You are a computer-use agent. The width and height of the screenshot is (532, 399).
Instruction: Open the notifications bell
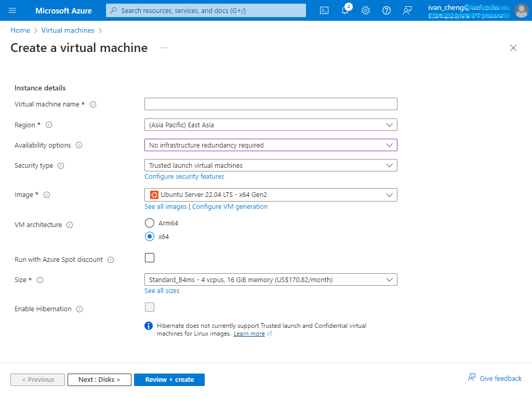pyautogui.click(x=345, y=10)
